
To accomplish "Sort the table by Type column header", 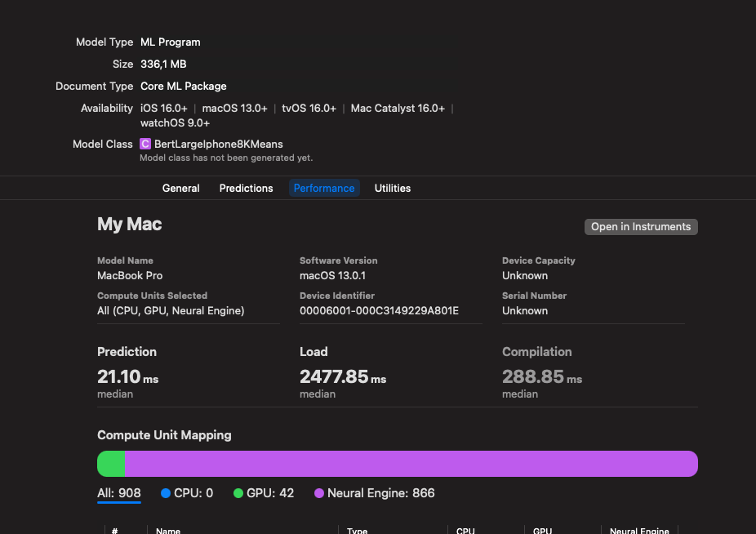I will click(358, 530).
